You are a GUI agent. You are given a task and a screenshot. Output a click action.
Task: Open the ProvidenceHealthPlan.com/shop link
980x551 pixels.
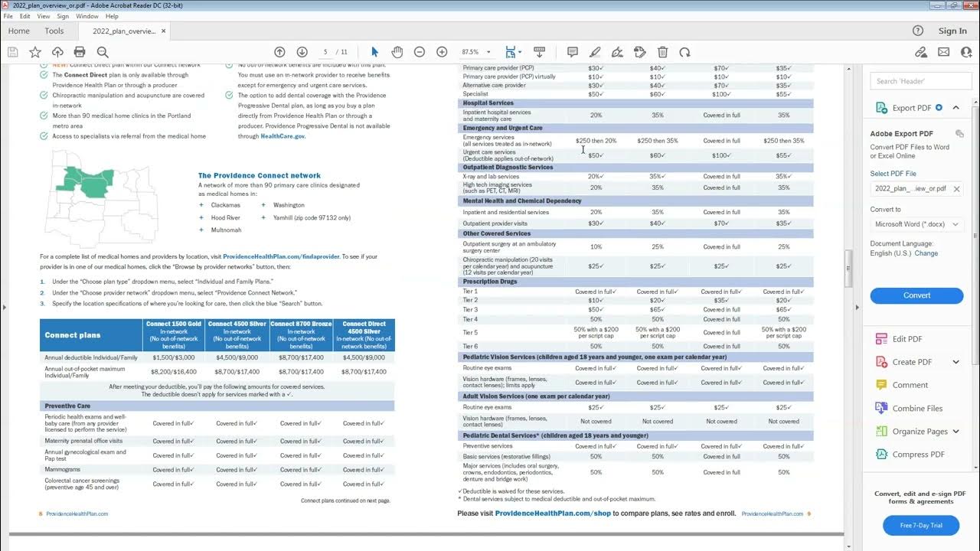[553, 514]
